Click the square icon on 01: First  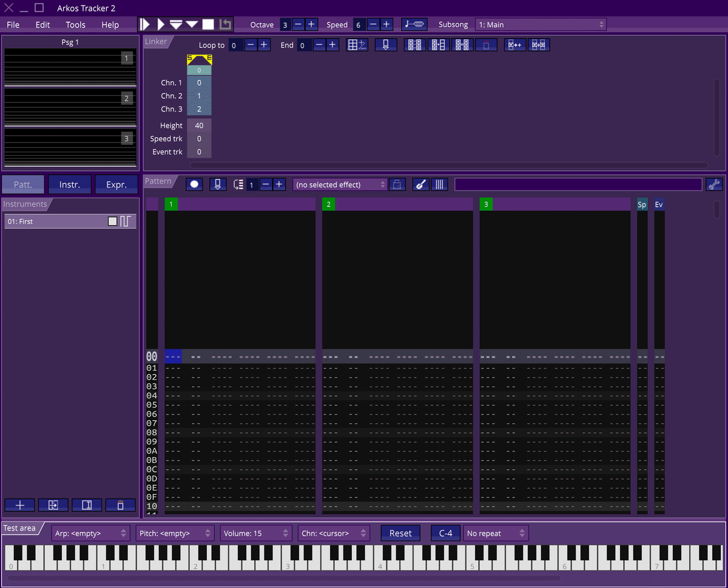point(113,221)
